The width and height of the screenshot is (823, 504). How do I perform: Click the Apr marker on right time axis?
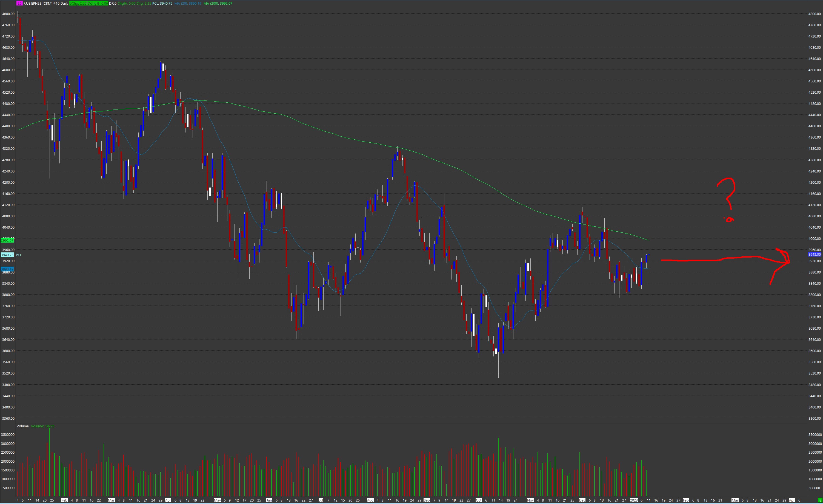[x=791, y=500]
